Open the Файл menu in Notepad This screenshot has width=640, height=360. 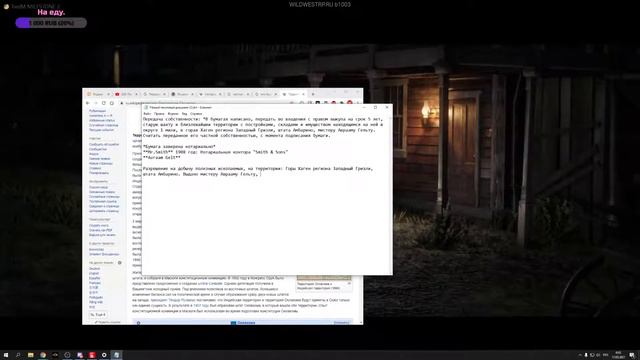(x=147, y=113)
